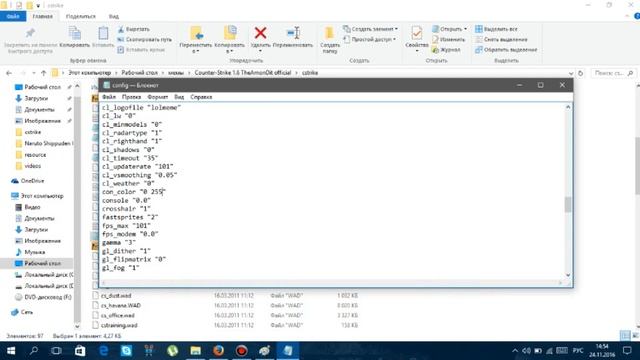Open the Notepad View menu

(179, 97)
